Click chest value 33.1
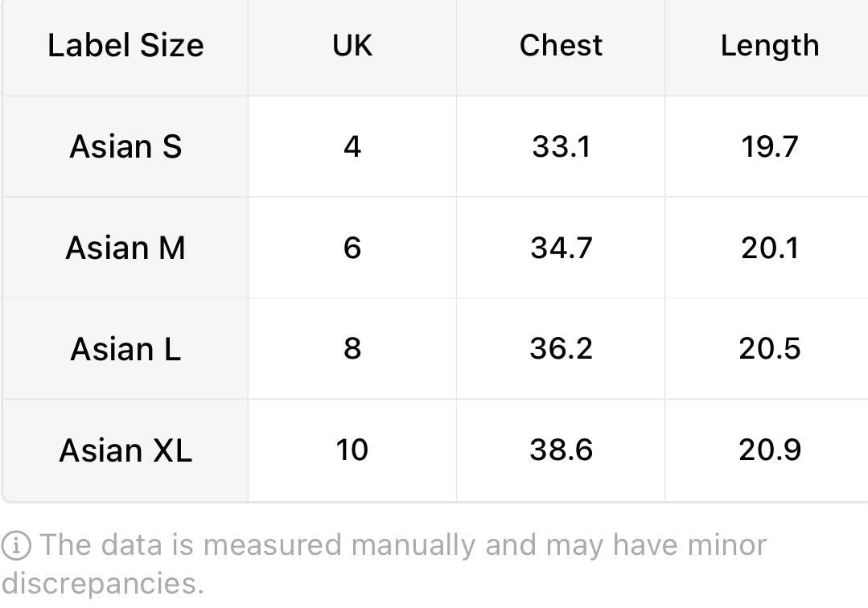This screenshot has height=608, width=868. [561, 146]
